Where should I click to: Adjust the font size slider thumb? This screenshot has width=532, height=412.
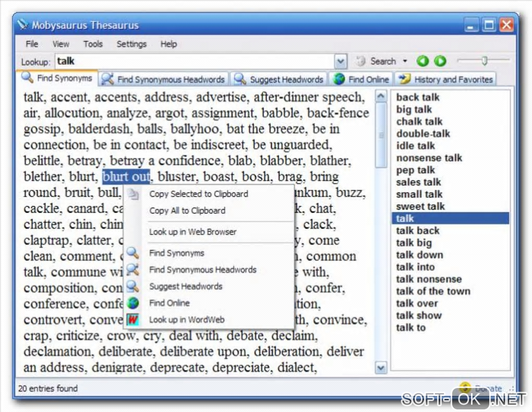485,60
